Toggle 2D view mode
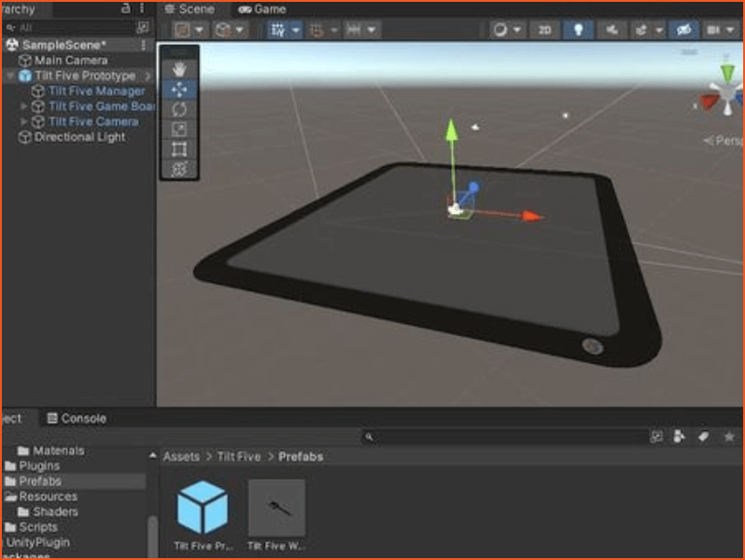 tap(544, 30)
